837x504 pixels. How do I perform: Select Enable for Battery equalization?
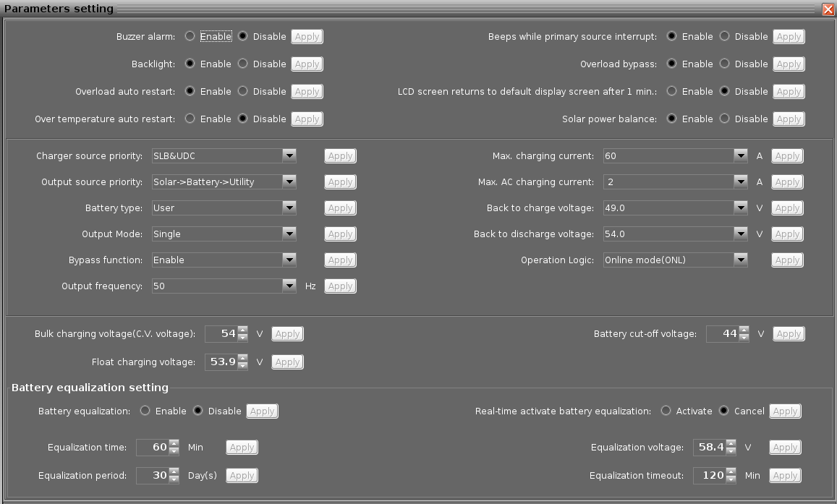(145, 411)
